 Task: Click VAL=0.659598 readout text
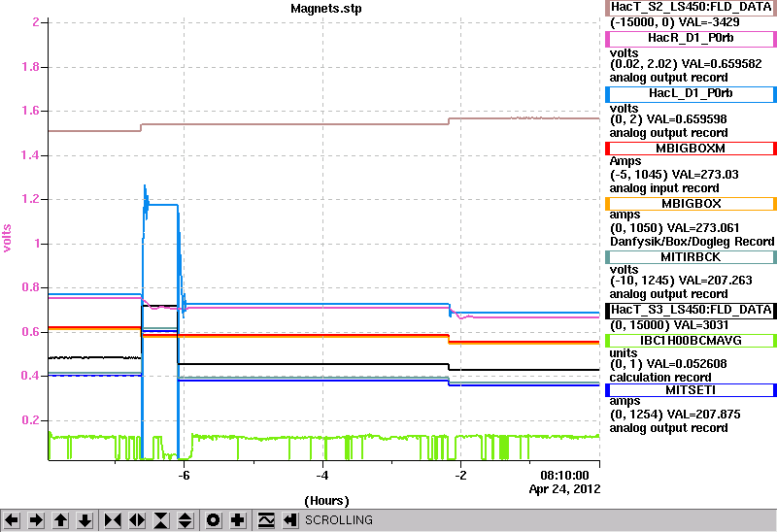687,119
